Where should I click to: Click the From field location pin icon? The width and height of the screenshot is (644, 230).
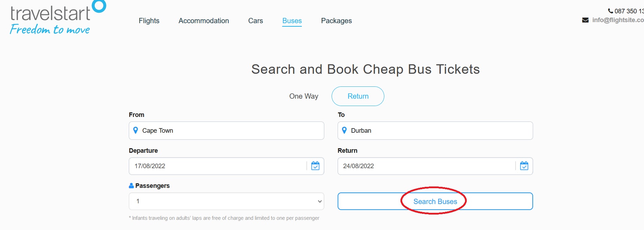(136, 131)
